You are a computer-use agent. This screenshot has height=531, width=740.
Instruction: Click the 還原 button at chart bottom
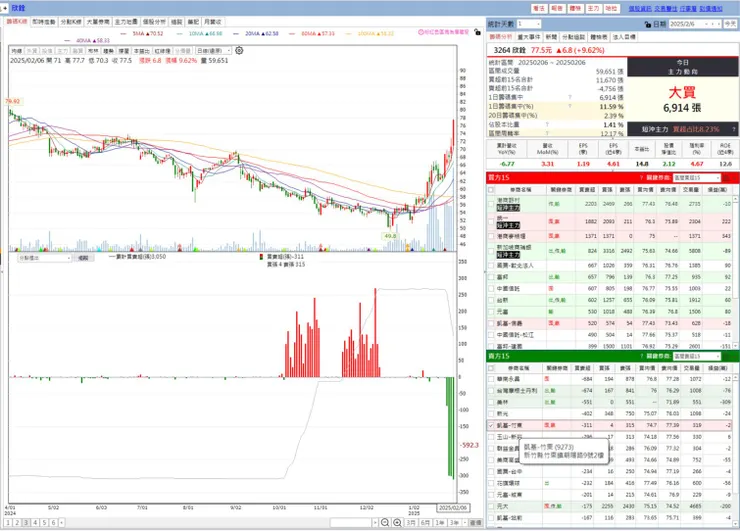tap(476, 523)
